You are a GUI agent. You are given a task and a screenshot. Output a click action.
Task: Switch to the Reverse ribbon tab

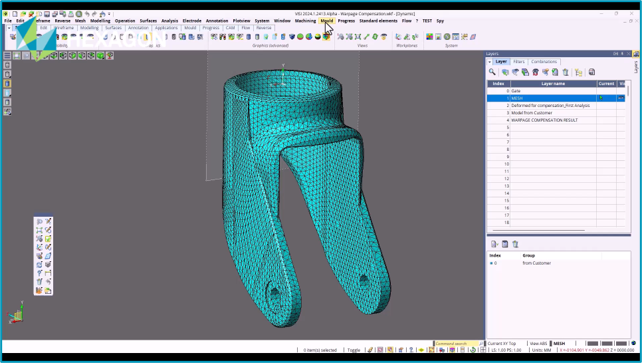click(x=264, y=28)
